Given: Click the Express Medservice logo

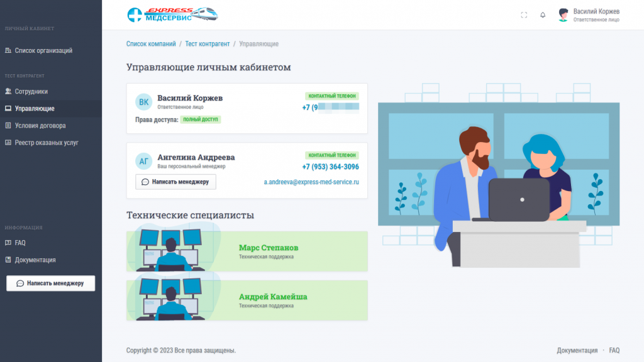Looking at the screenshot, I should [173, 14].
